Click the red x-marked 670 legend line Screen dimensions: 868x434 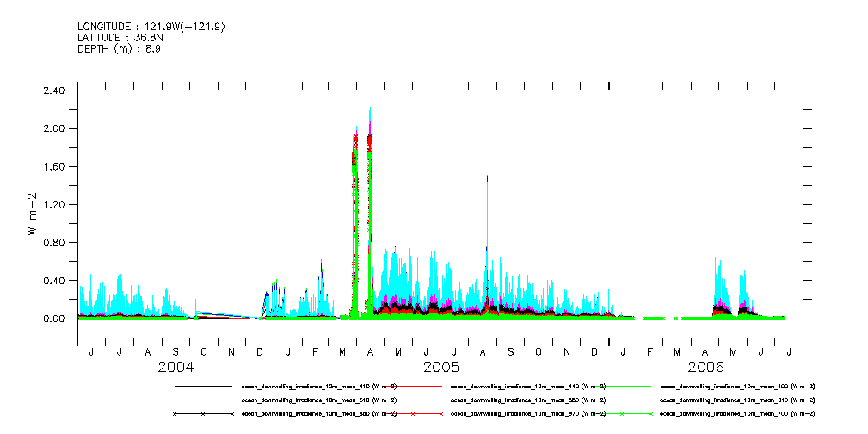pyautogui.click(x=412, y=414)
